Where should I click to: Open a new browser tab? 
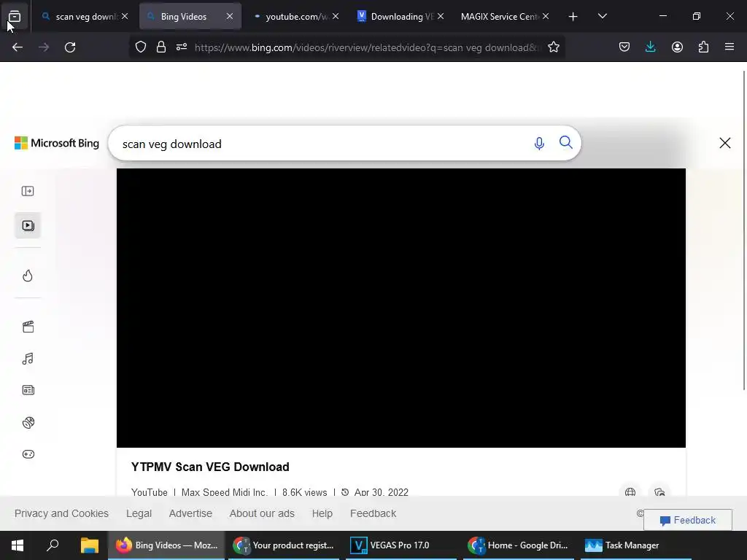573,17
